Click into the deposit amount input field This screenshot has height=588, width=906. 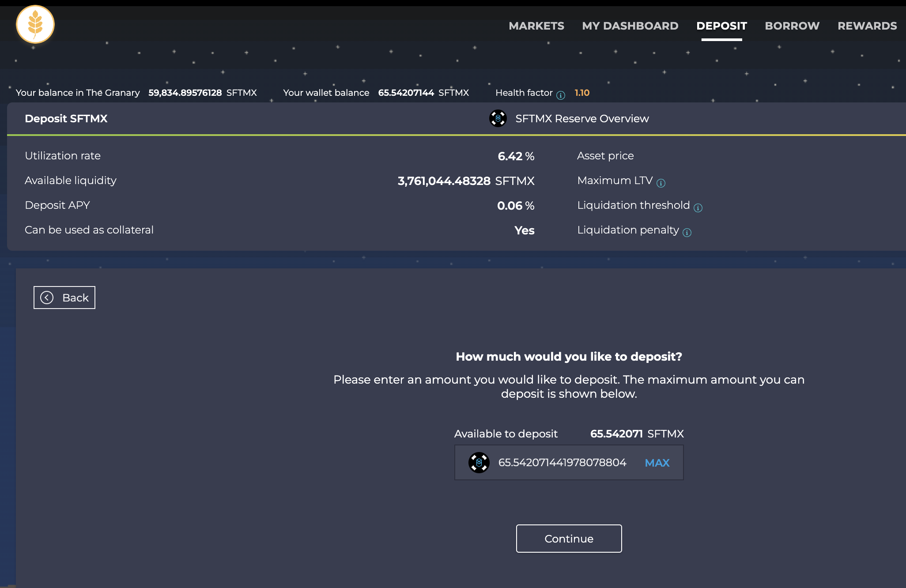coord(562,463)
